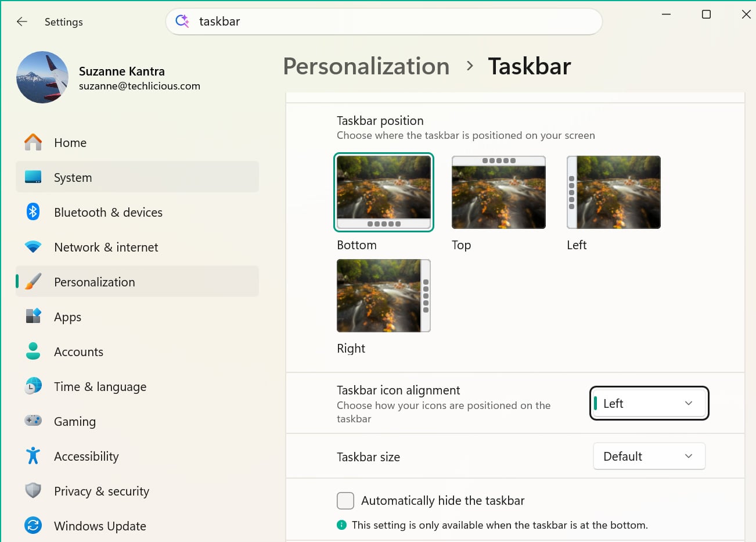This screenshot has height=542, width=756.
Task: Maximize the Settings window
Action: point(706,15)
